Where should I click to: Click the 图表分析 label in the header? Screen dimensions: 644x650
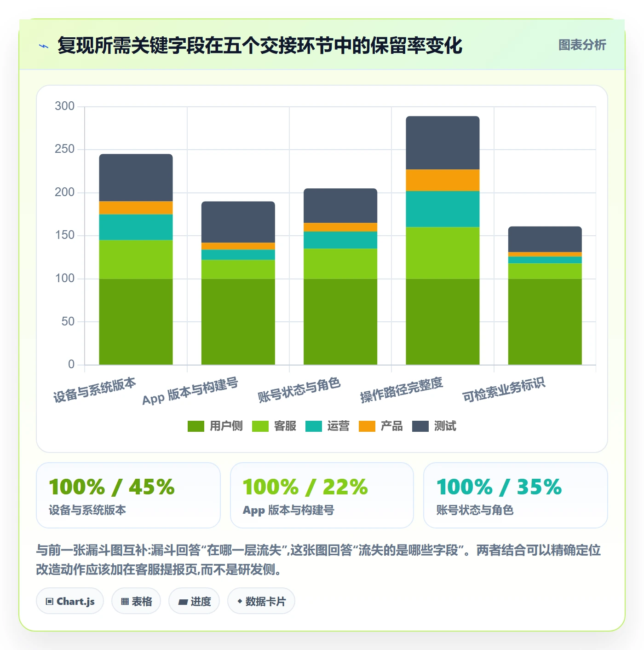(582, 45)
